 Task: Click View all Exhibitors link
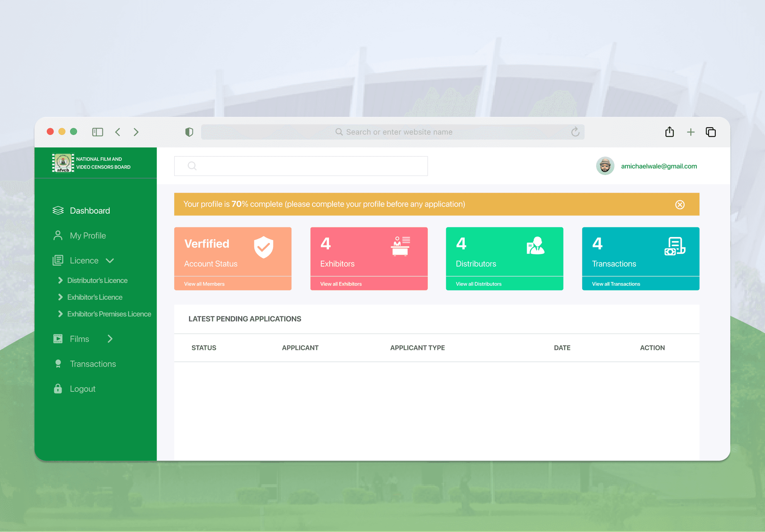[341, 284]
